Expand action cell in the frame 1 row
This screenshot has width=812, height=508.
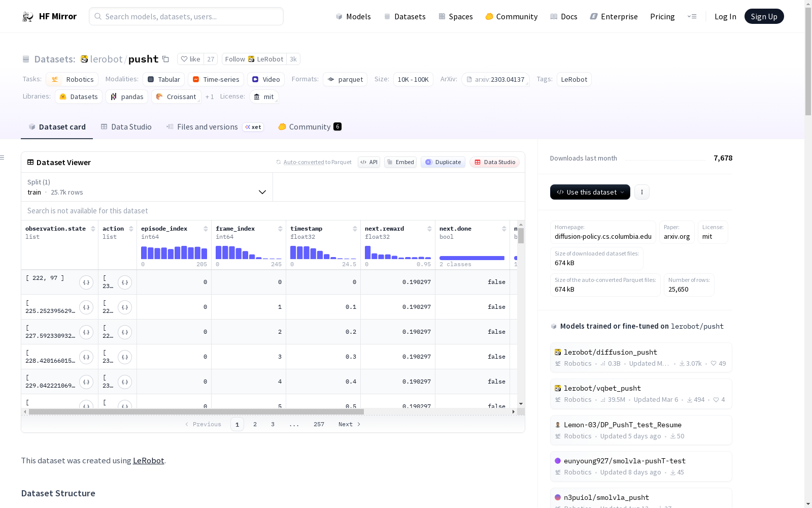(125, 307)
